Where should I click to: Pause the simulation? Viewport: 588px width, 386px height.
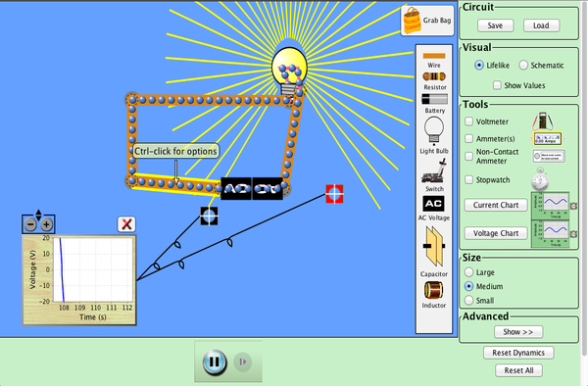click(x=215, y=362)
